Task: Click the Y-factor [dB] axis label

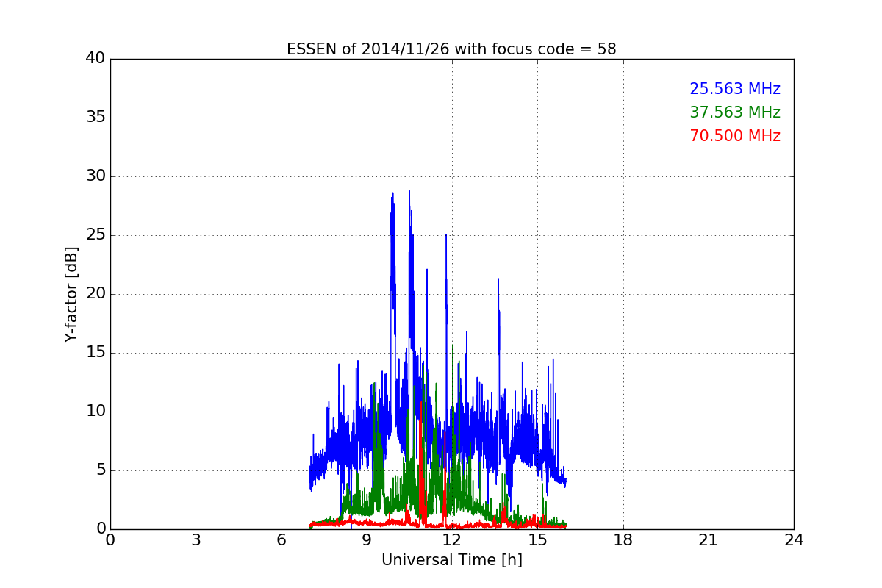Action: coord(71,294)
